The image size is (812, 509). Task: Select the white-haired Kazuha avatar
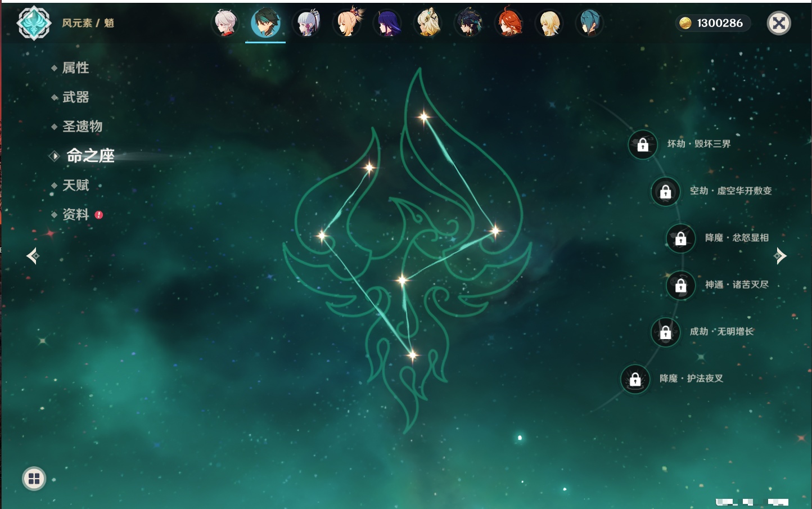tap(225, 24)
